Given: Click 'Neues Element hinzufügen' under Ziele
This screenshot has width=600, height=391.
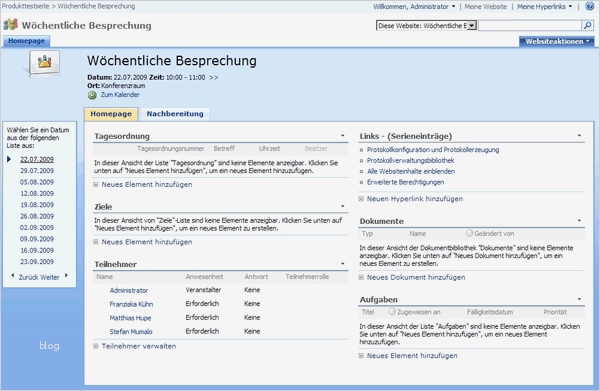Looking at the screenshot, I should click(x=147, y=242).
